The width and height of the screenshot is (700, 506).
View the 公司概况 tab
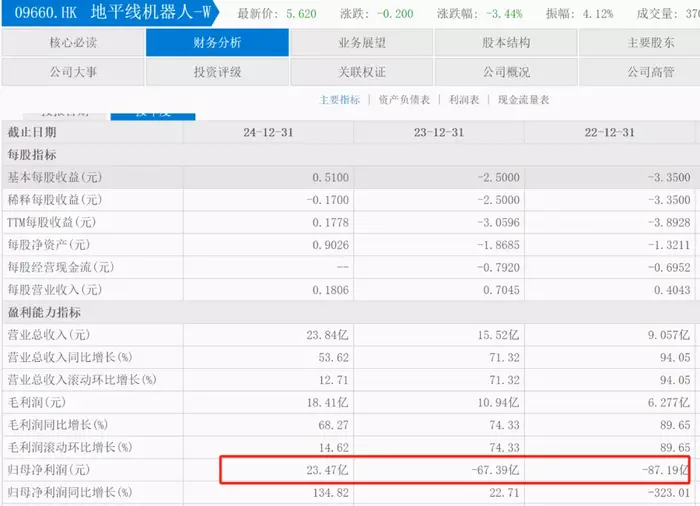point(505,72)
